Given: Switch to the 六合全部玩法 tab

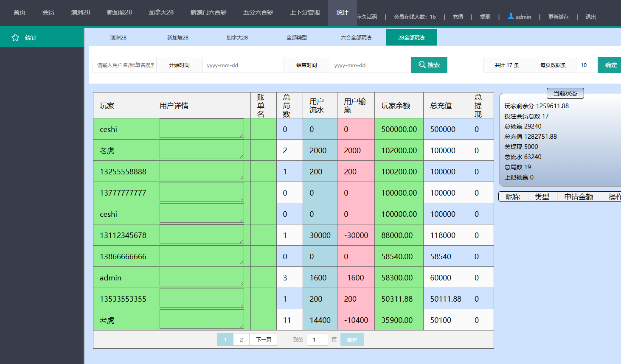Looking at the screenshot, I should click(356, 37).
